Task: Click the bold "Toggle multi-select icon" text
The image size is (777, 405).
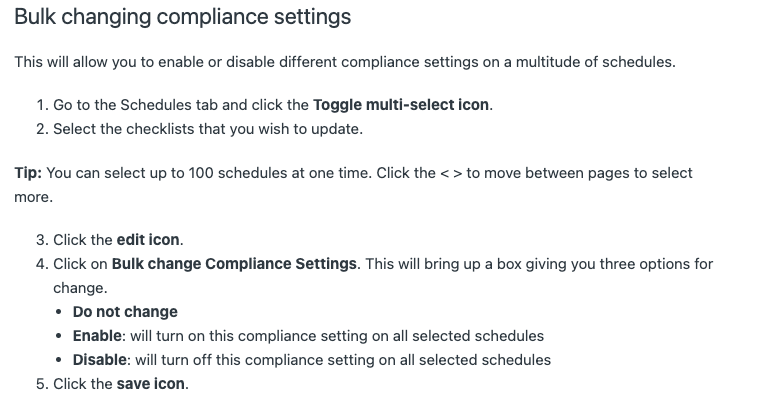Action: point(402,105)
